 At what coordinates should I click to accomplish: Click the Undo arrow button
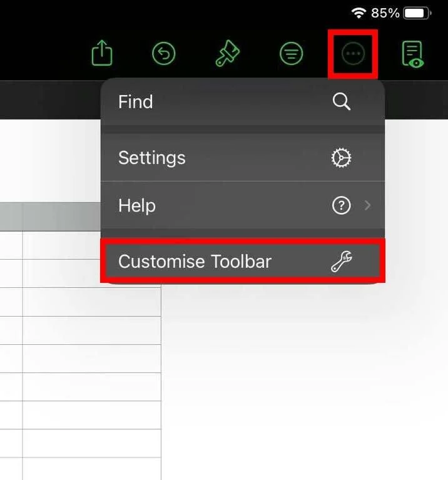click(x=164, y=54)
